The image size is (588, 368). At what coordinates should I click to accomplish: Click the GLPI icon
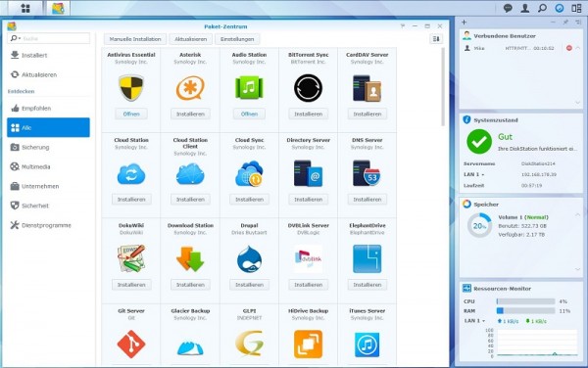pyautogui.click(x=249, y=344)
